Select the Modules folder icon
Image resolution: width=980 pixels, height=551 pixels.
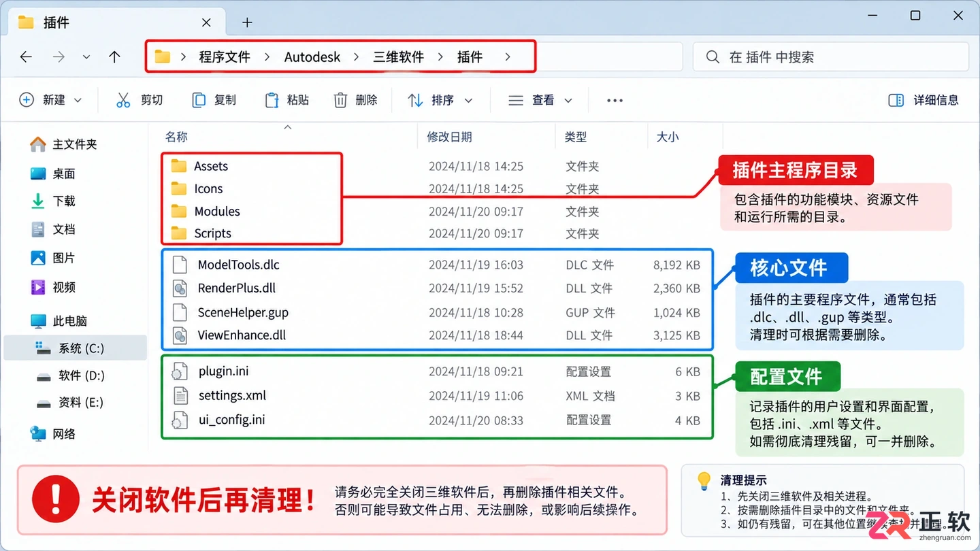point(179,211)
